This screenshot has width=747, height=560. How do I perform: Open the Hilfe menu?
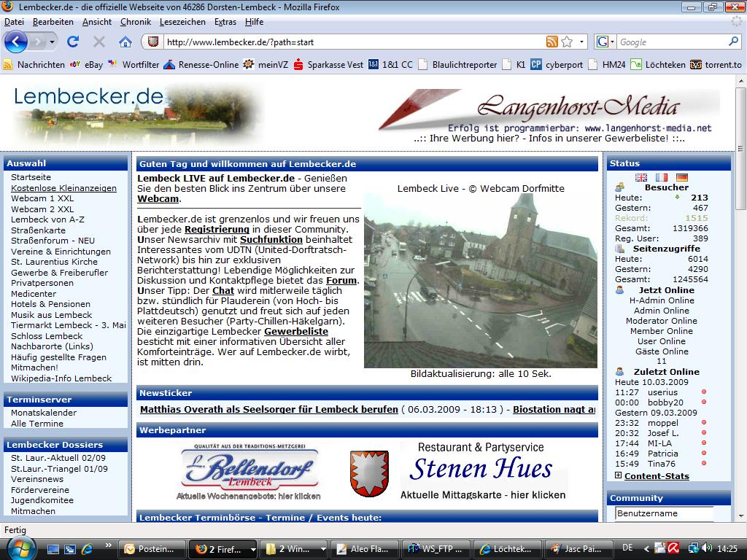[x=254, y=22]
